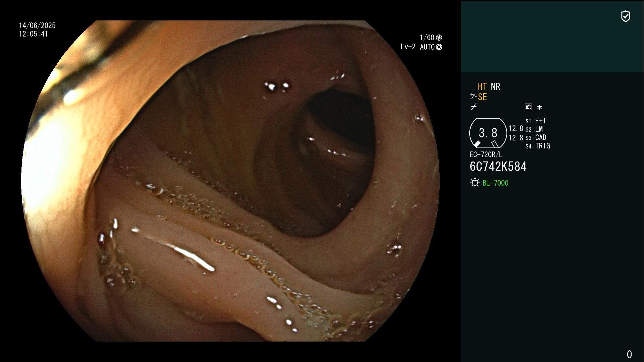Select the S4: TRIG switch assignment
This screenshot has height=362, width=644.
pos(538,146)
